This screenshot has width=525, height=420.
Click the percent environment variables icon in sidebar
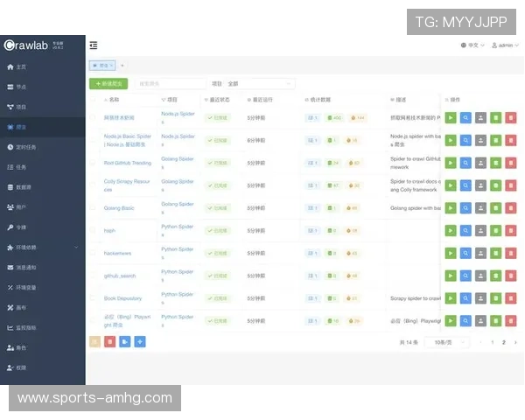[x=10, y=287]
